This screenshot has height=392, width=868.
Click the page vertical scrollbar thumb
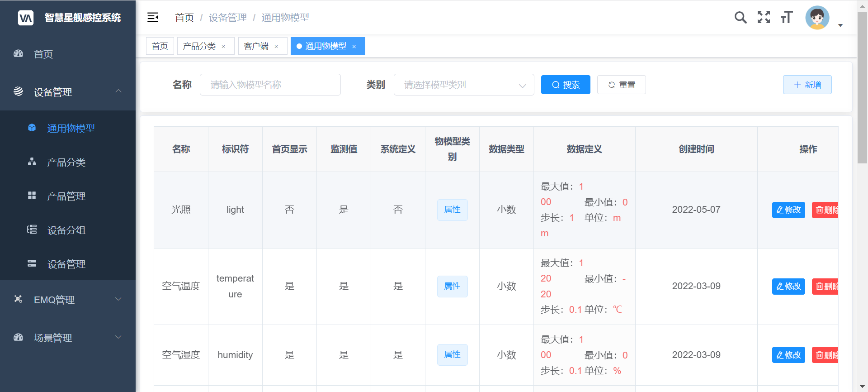[862, 87]
